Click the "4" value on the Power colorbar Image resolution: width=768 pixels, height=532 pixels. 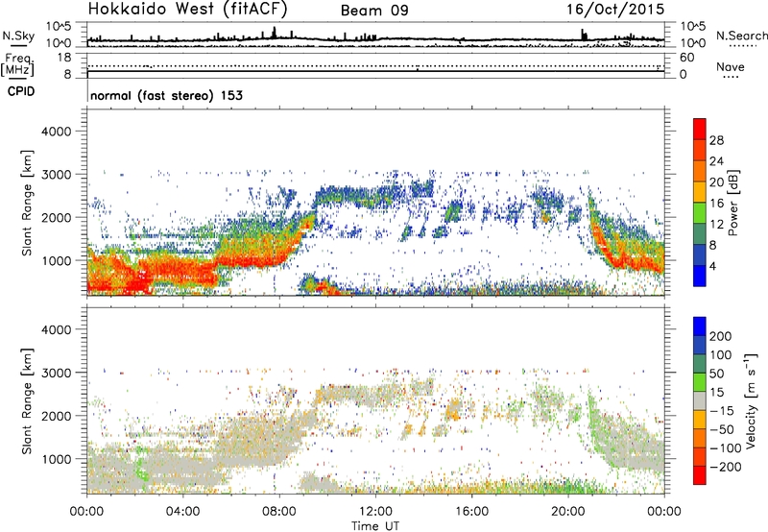[713, 266]
